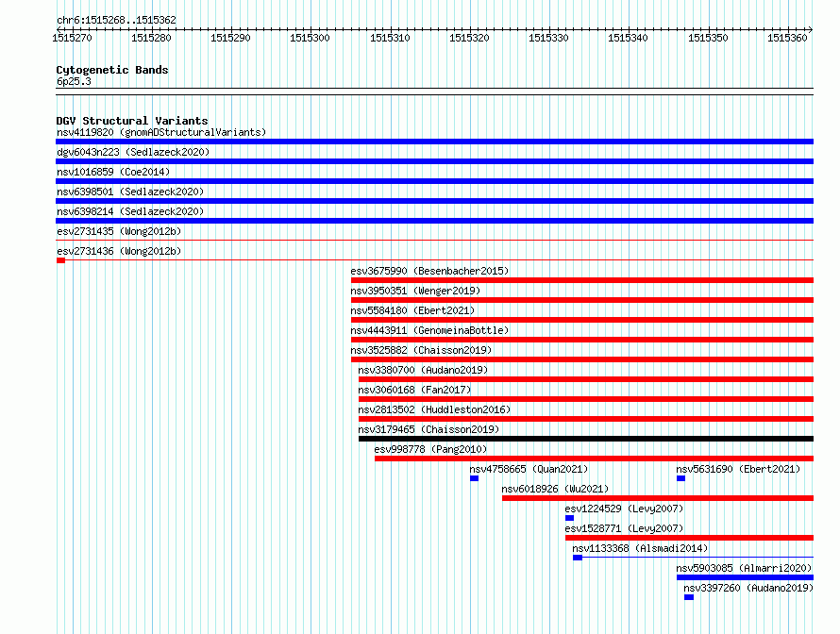The height and width of the screenshot is (634, 840).
Task: Click the blue bar under nsv5903085
Action: point(746,577)
